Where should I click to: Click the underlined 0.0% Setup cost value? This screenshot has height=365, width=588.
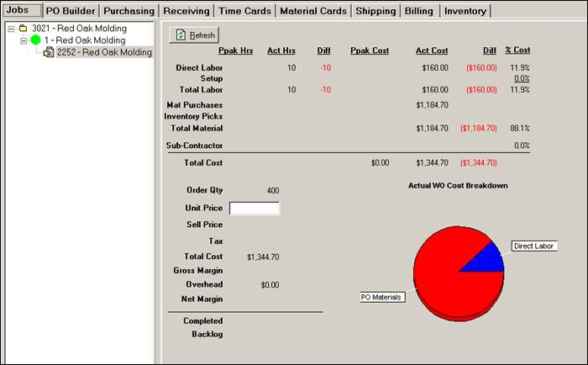click(x=521, y=78)
